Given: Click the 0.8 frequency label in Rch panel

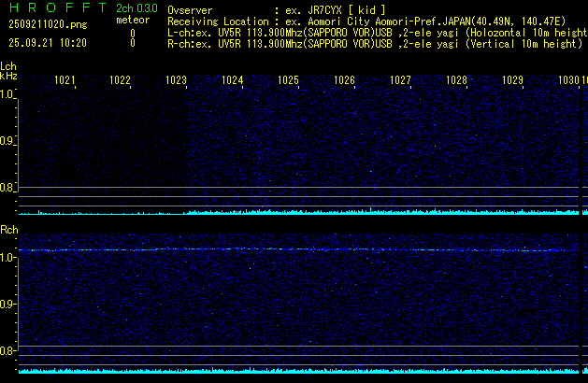Looking at the screenshot, I should (x=8, y=351).
